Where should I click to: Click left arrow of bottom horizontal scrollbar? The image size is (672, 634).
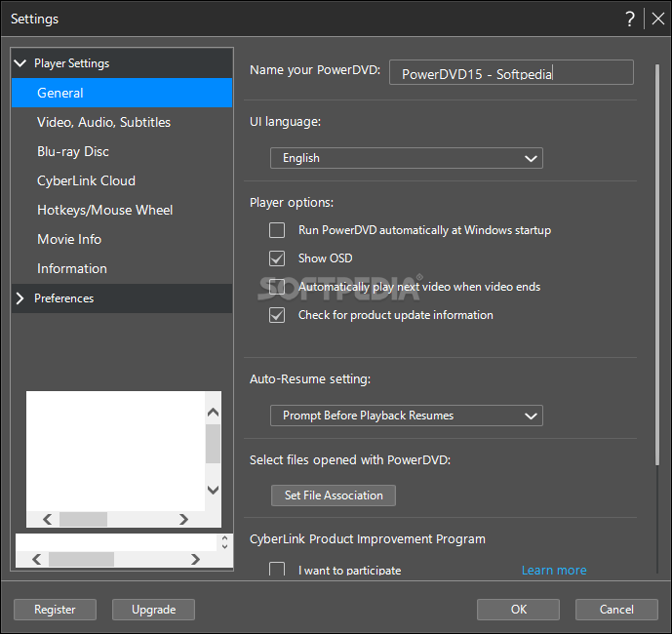(37, 560)
